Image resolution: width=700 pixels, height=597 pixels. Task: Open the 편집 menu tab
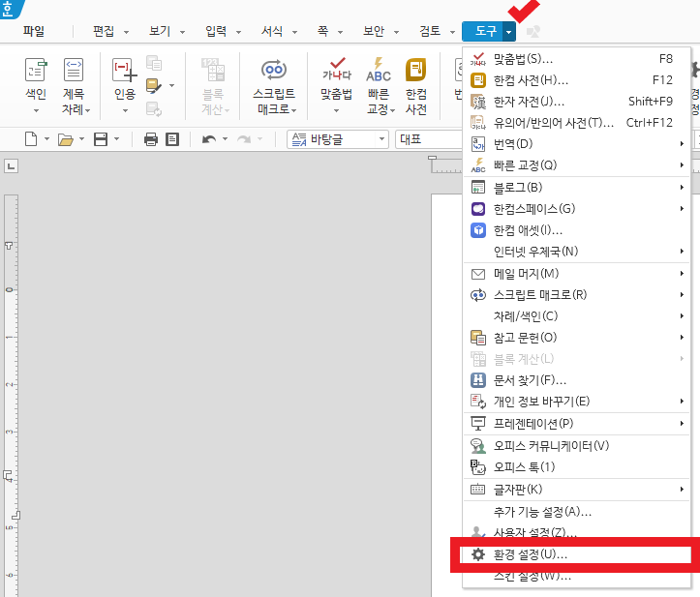tap(104, 31)
